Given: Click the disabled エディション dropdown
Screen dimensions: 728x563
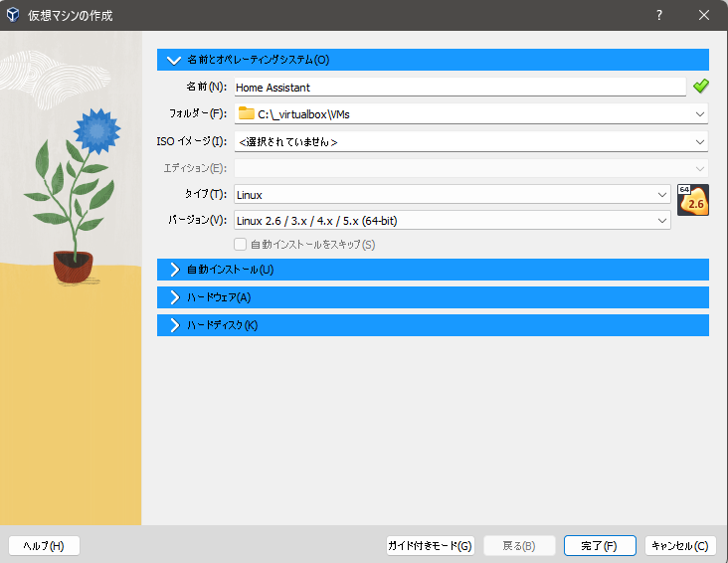Looking at the screenshot, I should [x=471, y=168].
